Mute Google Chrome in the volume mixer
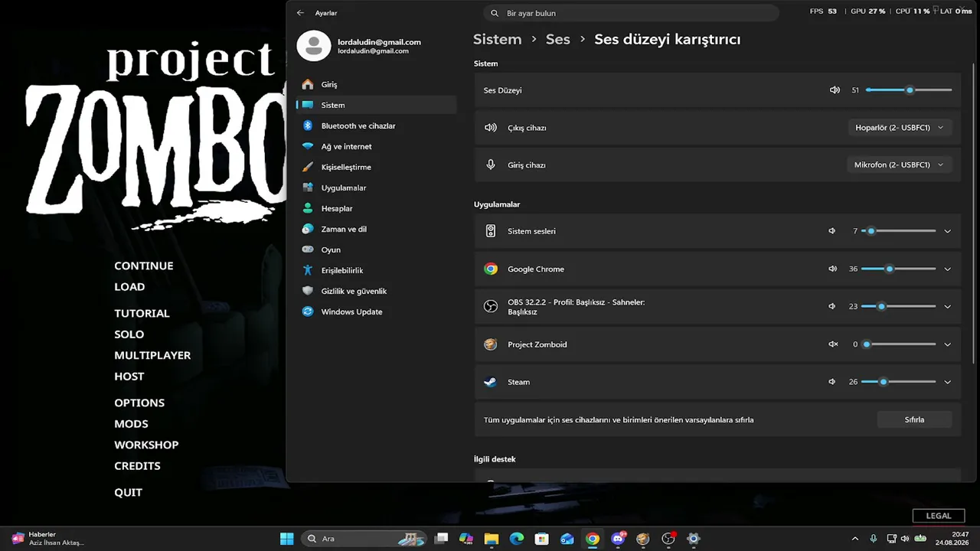980x551 pixels. coord(832,269)
